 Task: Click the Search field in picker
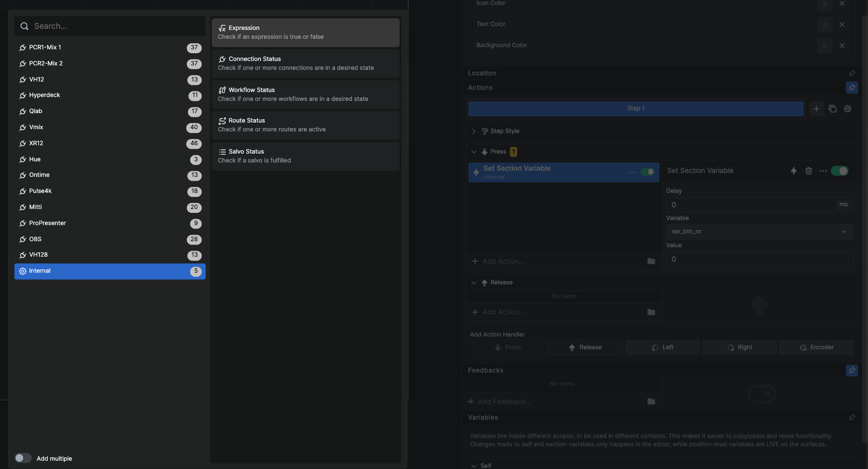110,26
